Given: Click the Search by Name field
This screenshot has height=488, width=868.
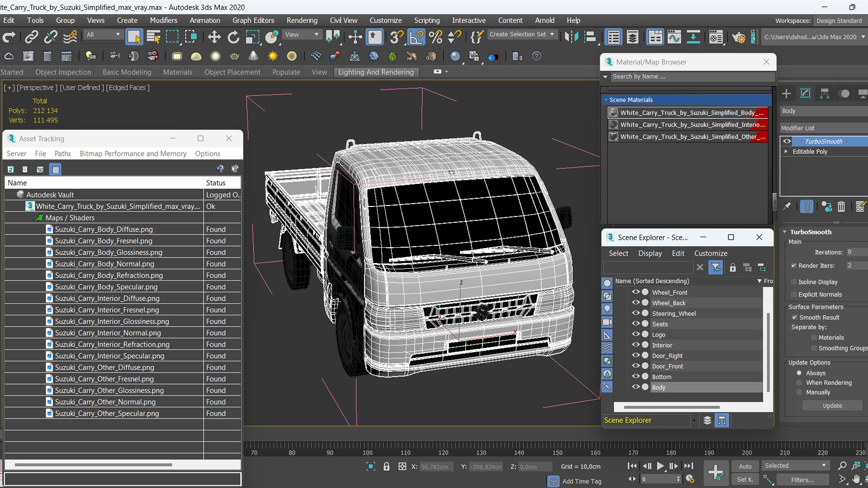Looking at the screenshot, I should tap(692, 76).
